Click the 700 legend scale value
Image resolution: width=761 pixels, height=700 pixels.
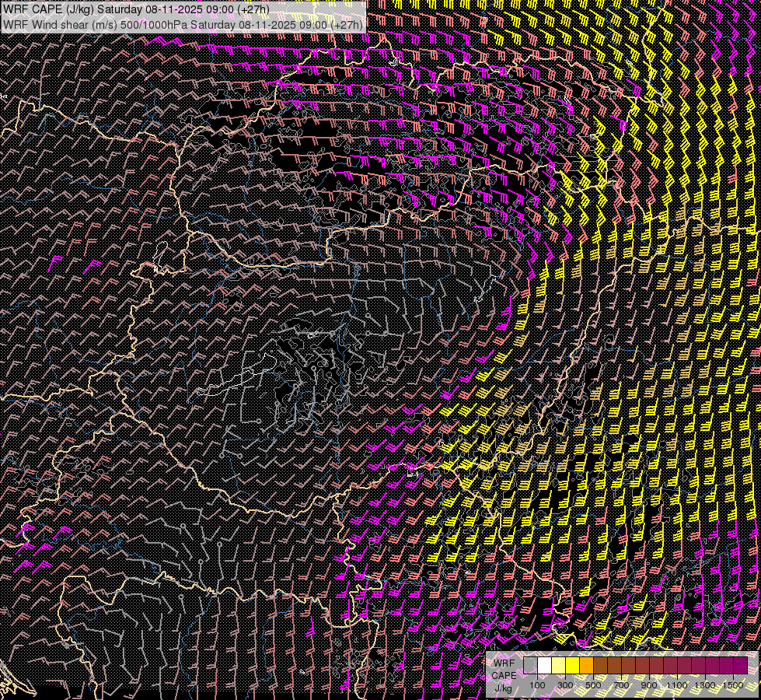coord(621,685)
